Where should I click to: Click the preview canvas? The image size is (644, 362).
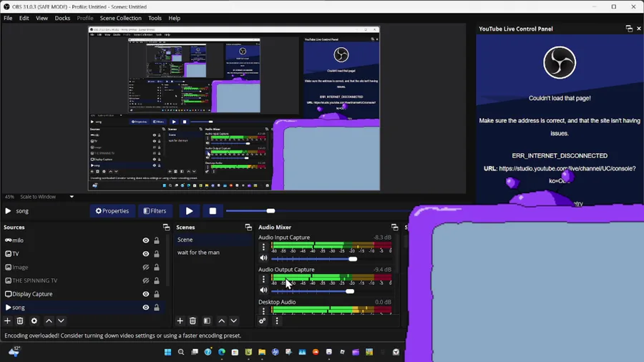coord(234,109)
